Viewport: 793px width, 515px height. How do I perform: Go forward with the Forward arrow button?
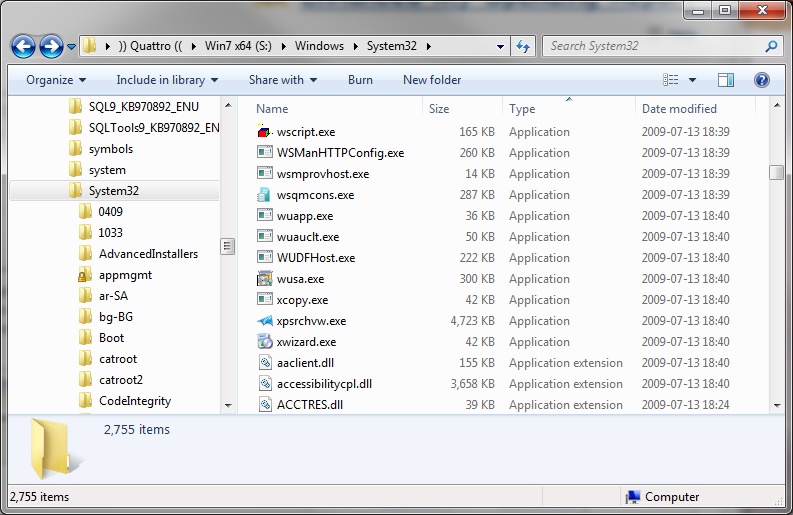tap(51, 47)
